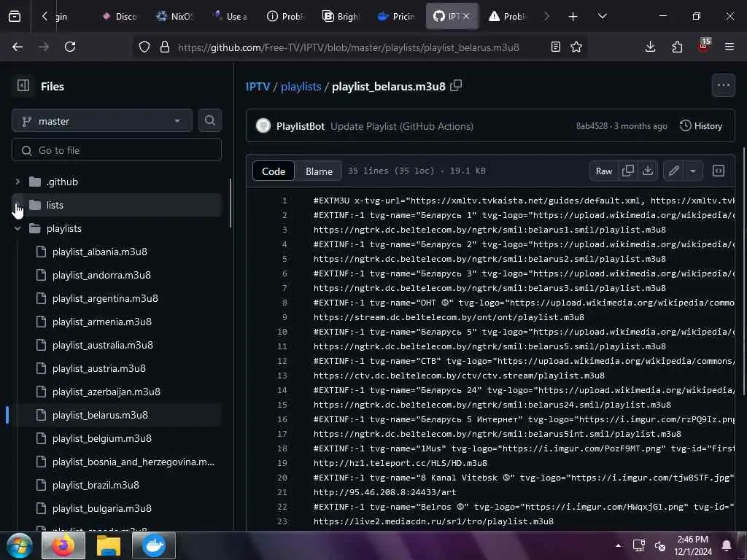
Task: Click the PlaylistBot avatar
Action: point(263,125)
